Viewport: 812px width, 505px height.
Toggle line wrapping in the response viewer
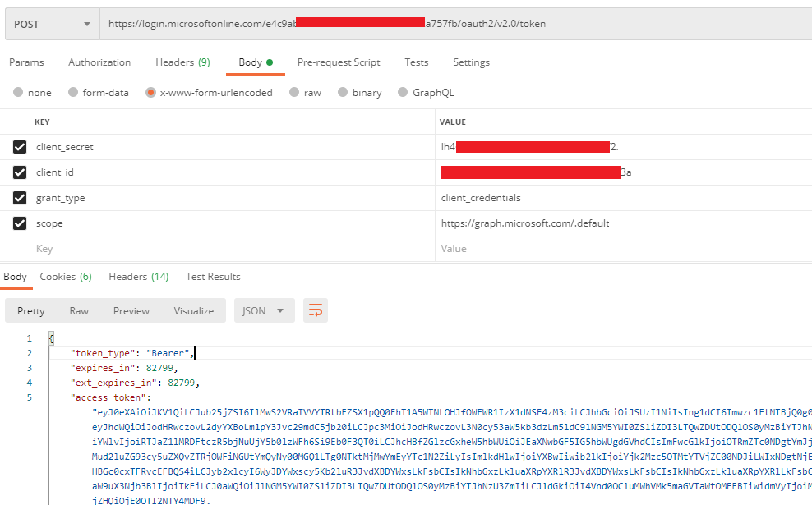coord(316,310)
